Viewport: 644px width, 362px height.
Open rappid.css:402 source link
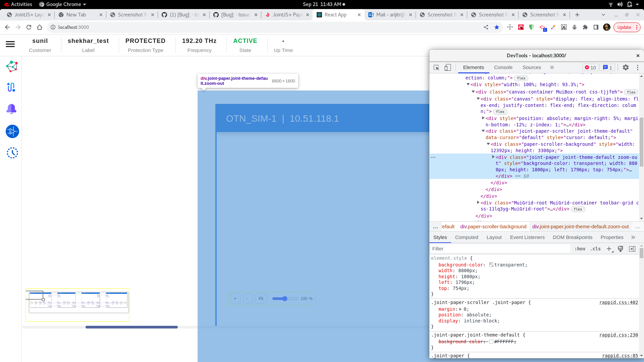point(619,303)
